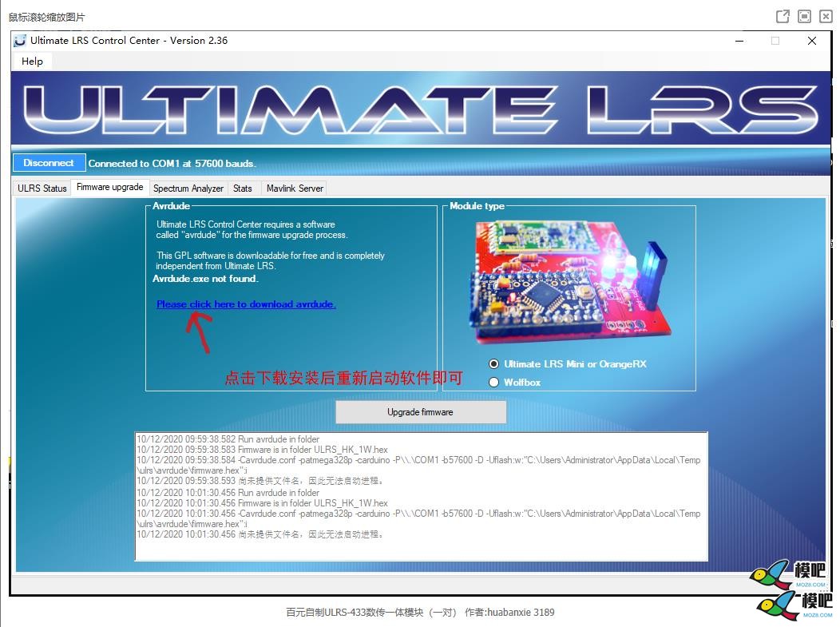The image size is (840, 627).
Task: Select Ultimate LRS Mini or OrangeRX radio
Action: 568,364
